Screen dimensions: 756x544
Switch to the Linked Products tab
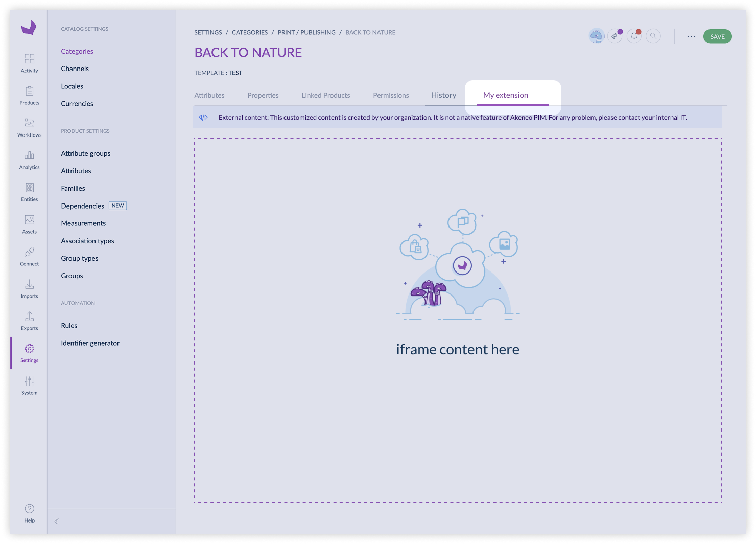click(325, 95)
